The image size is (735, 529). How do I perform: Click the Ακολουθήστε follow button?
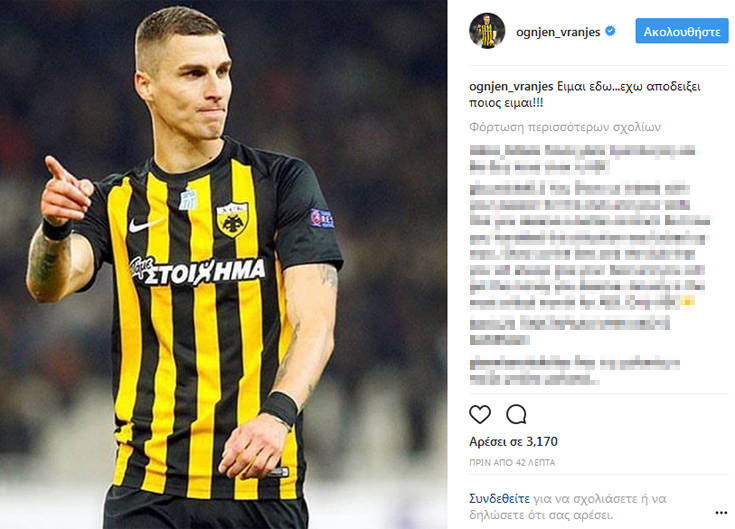pos(682,31)
